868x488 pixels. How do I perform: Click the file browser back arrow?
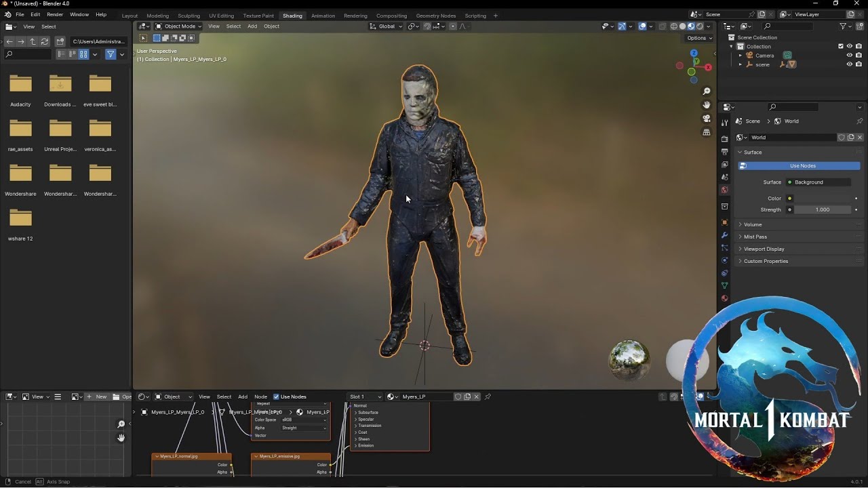(x=9, y=41)
